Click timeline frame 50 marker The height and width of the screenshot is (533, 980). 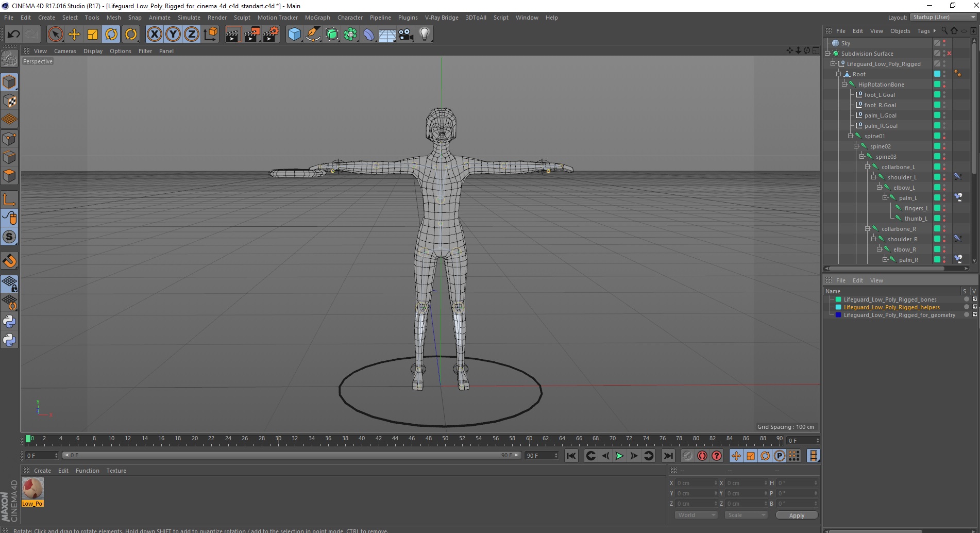click(445, 439)
